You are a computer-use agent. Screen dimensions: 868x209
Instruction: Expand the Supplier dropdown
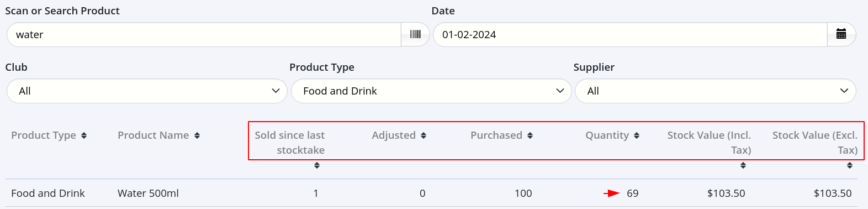pyautogui.click(x=716, y=91)
